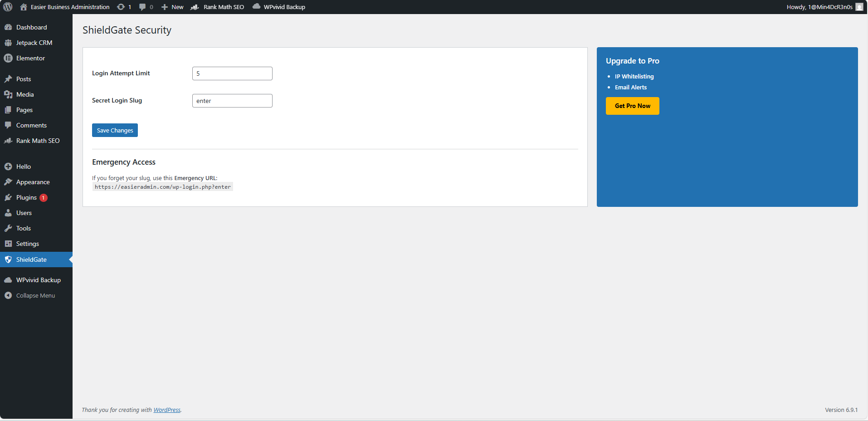Open the user avatar beside Howdy
This screenshot has height=421, width=868.
pos(859,7)
